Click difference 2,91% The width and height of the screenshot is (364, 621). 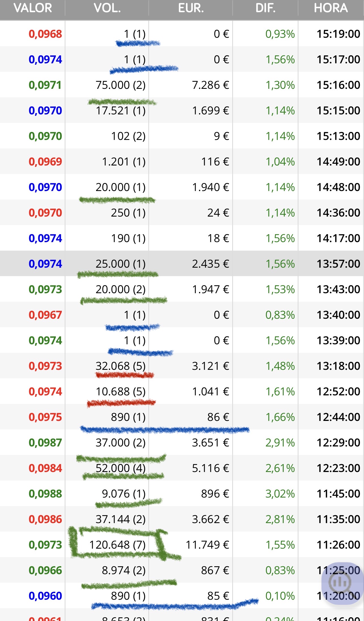[x=280, y=443]
